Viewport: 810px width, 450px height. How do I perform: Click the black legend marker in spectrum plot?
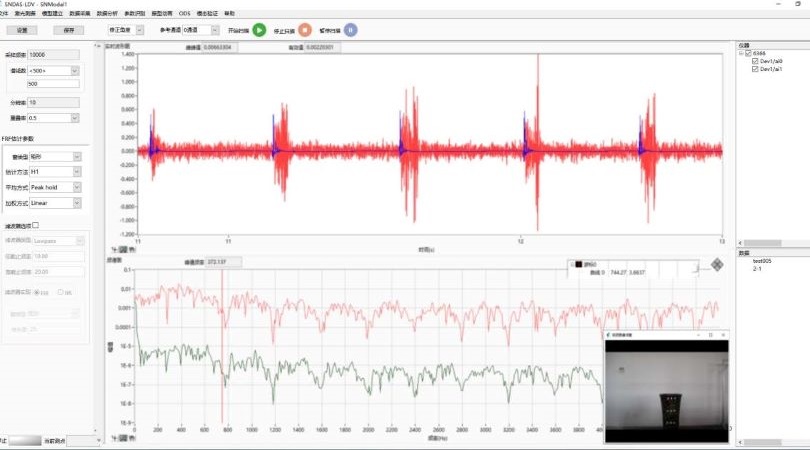577,264
